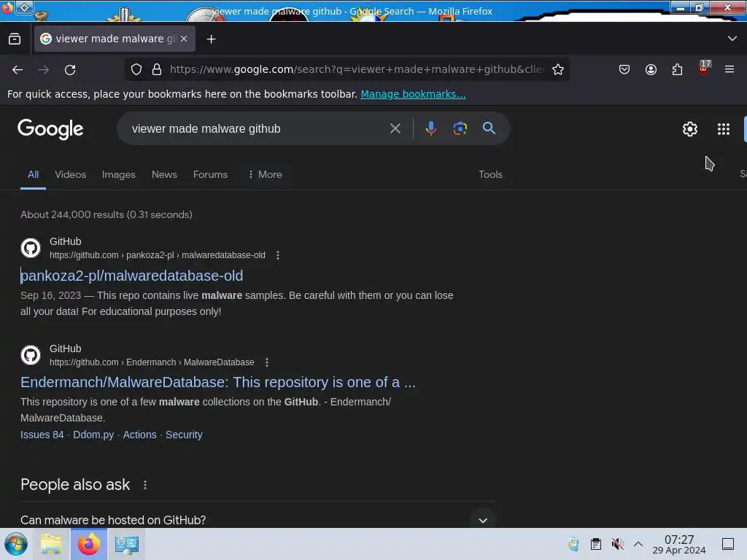Viewport: 747px width, 560px height.
Task: Open People also ask options menu
Action: tap(145, 485)
